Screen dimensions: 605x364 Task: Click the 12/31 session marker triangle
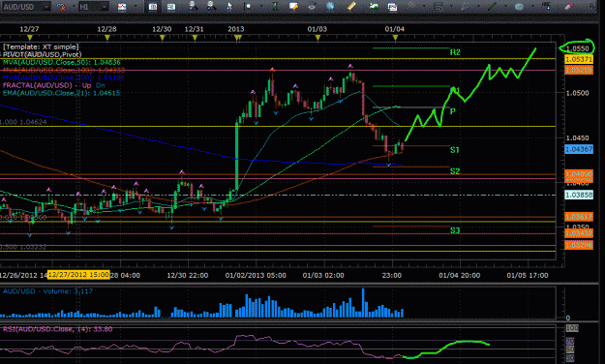(195, 38)
